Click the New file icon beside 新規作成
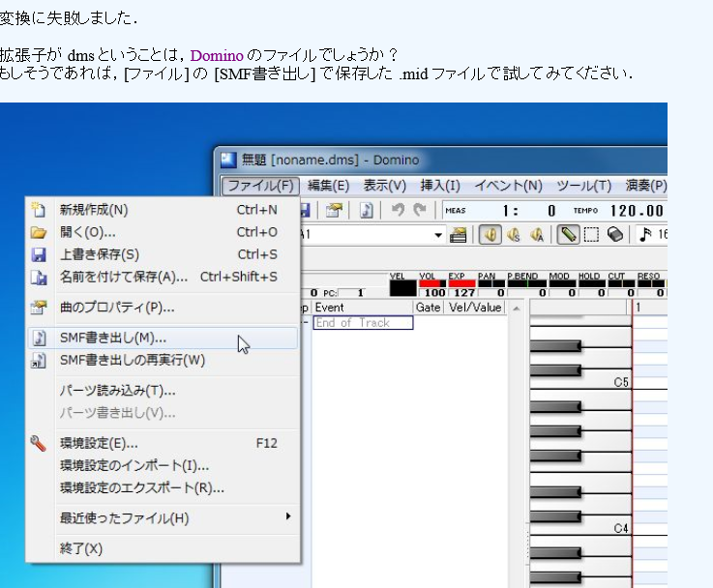Image resolution: width=713 pixels, height=588 pixels. click(39, 210)
